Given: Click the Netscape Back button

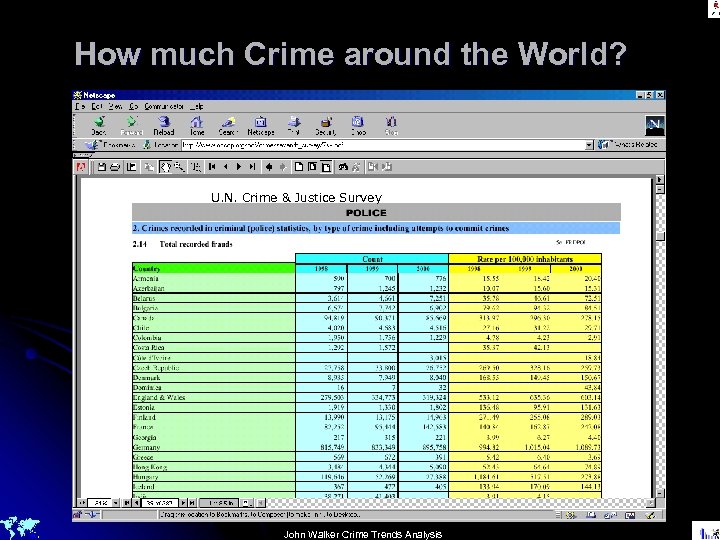Looking at the screenshot, I should [99, 126].
